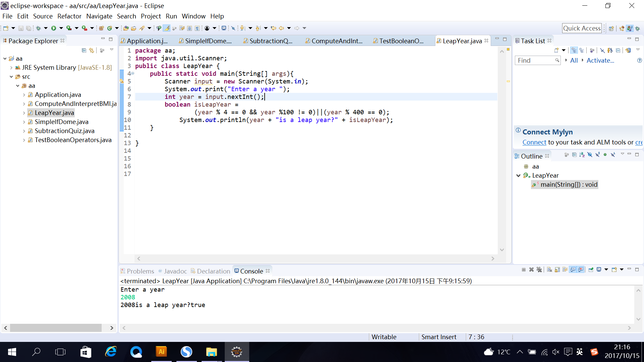Click the Back navigation arrow icon
The image size is (644, 362).
click(x=281, y=28)
